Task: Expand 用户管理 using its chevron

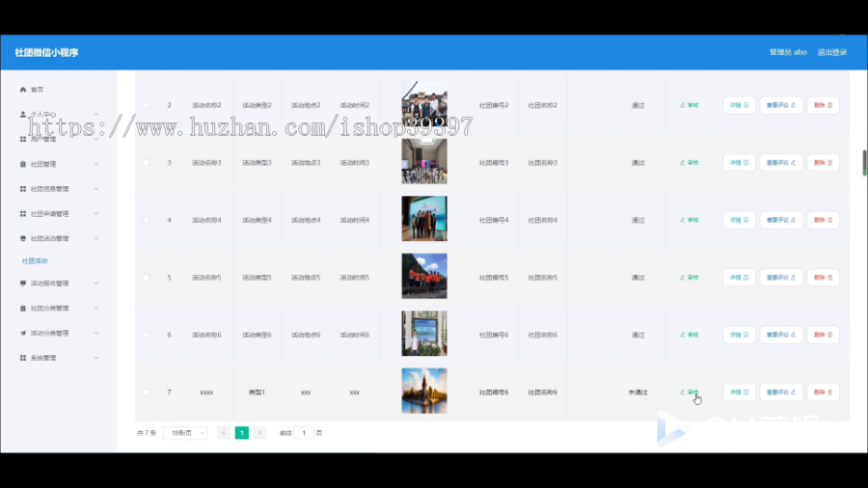Action: click(96, 140)
